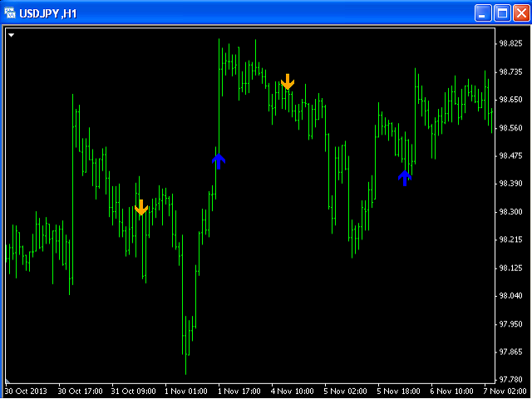Click the 98.300 price label
The image size is (532, 399).
pyautogui.click(x=510, y=212)
